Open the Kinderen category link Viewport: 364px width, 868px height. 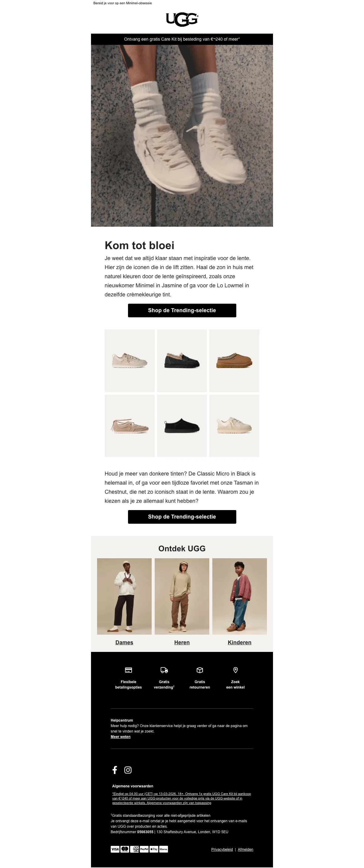(x=240, y=642)
